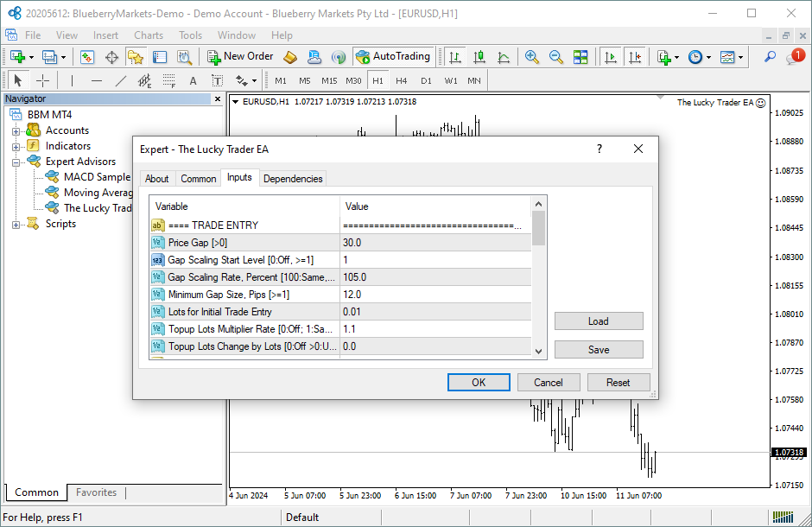This screenshot has height=527, width=812.
Task: Collapse the Expert Advisors tree node
Action: [x=16, y=162]
